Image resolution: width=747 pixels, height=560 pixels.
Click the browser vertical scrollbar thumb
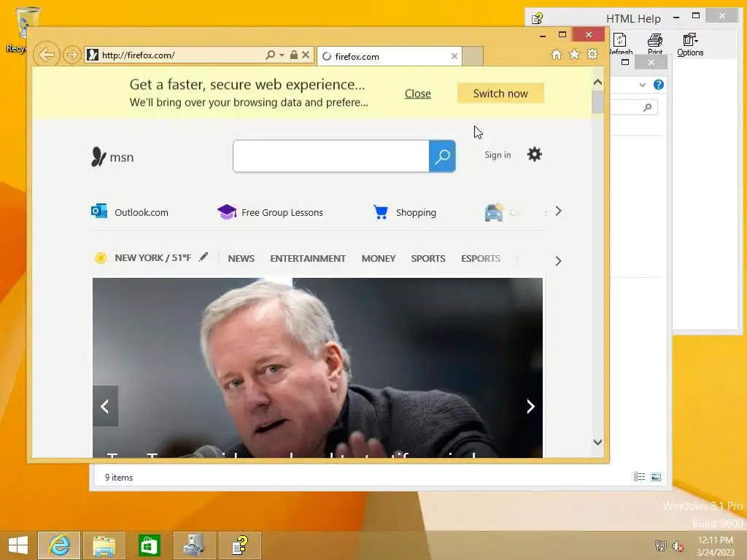pyautogui.click(x=598, y=101)
